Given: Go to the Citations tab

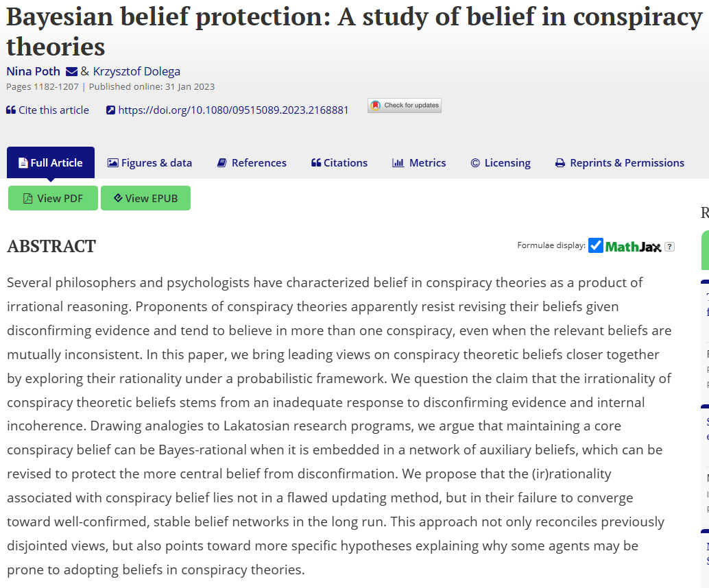Looking at the screenshot, I should tap(339, 163).
